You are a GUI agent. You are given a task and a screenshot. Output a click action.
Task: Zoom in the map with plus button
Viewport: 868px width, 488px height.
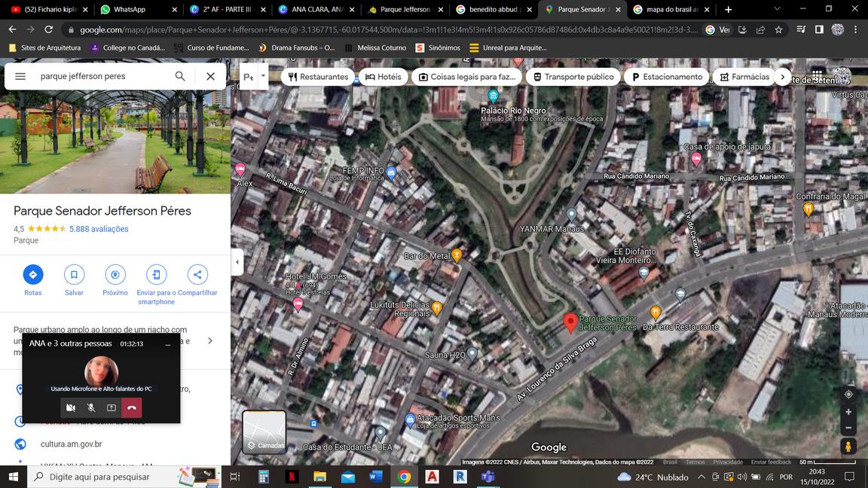click(x=848, y=412)
